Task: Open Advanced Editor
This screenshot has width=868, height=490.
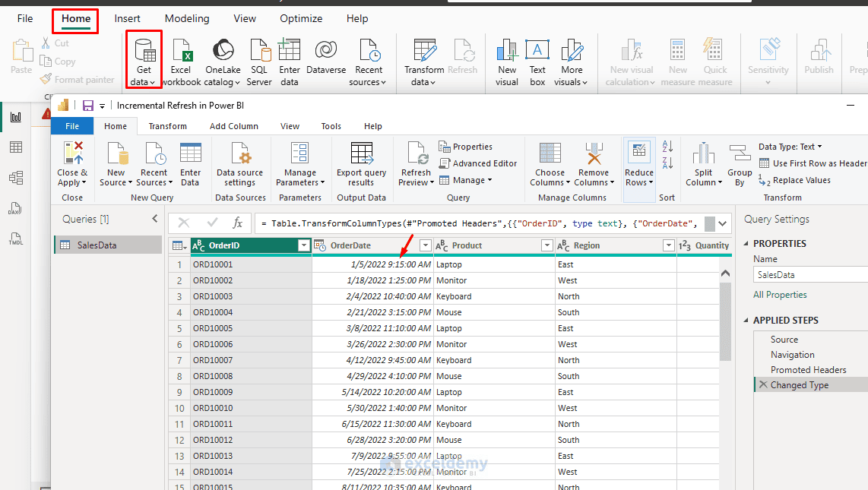Action: 478,163
